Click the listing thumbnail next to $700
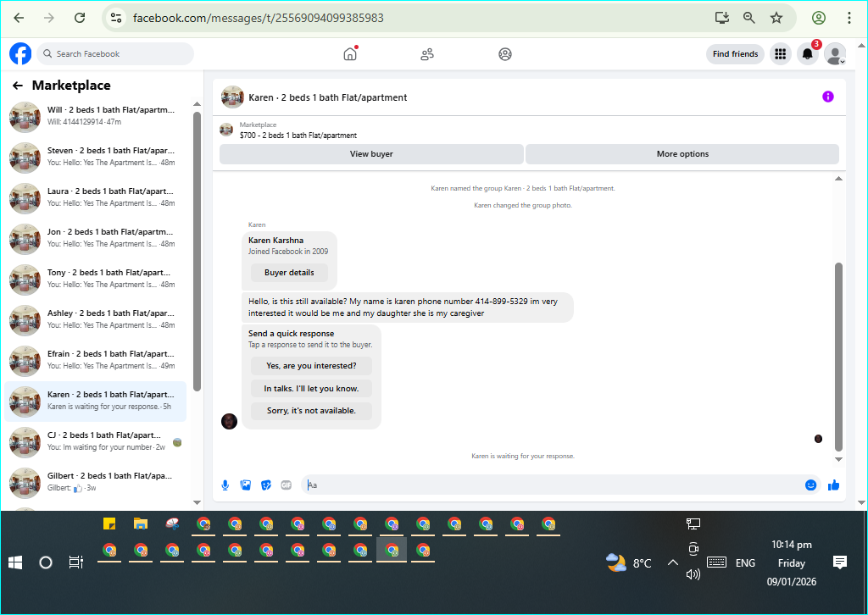868x615 pixels. 226,130
